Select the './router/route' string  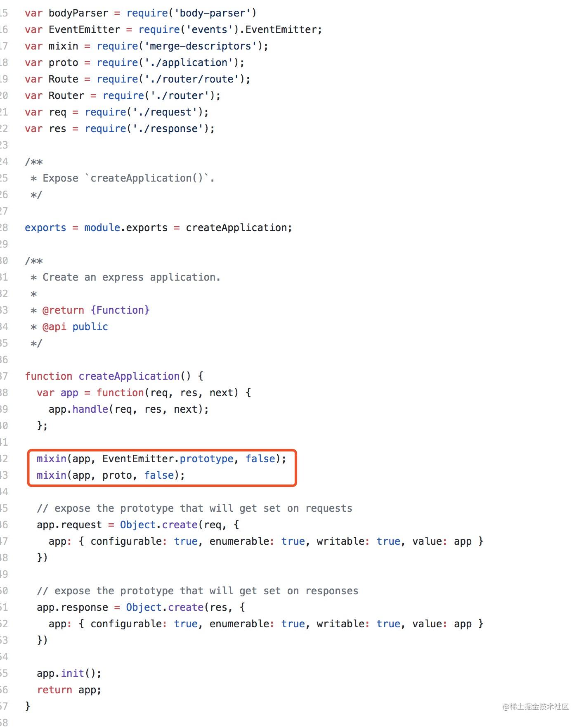click(x=191, y=79)
